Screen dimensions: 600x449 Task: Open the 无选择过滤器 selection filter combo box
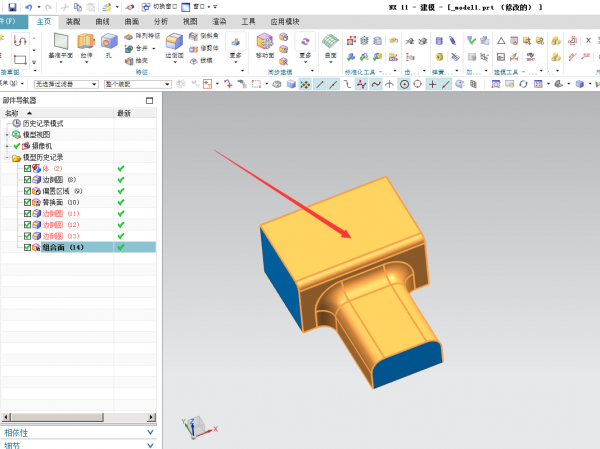[x=66, y=84]
